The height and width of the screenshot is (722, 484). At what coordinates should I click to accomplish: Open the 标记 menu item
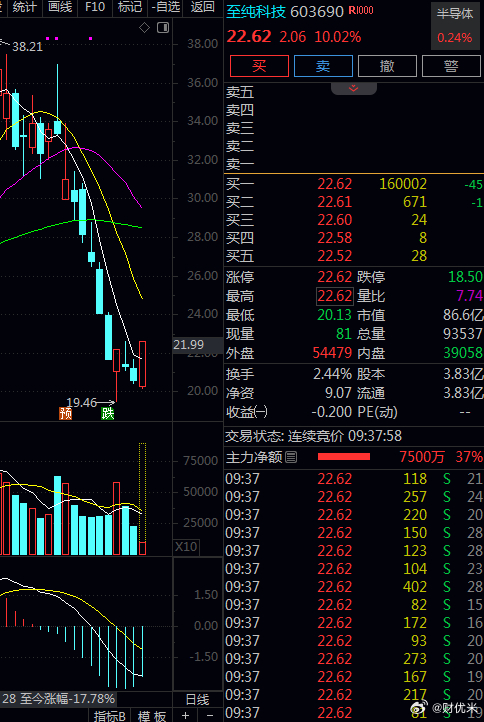pos(130,7)
